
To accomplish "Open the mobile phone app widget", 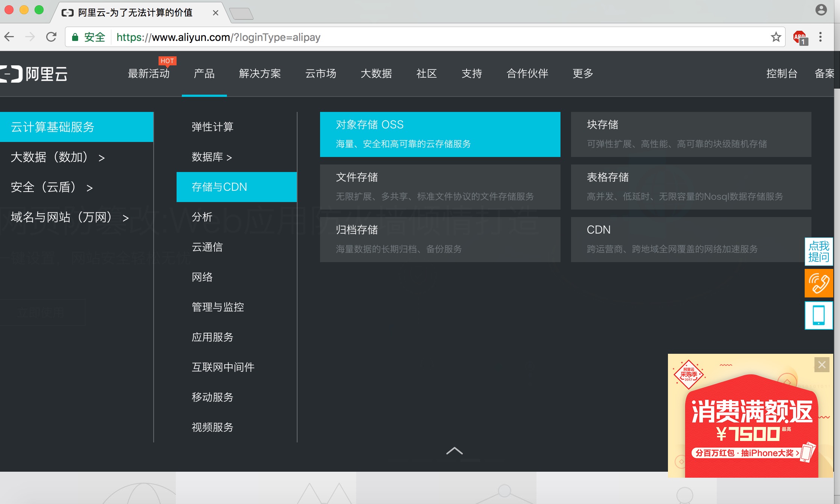I will click(x=819, y=315).
